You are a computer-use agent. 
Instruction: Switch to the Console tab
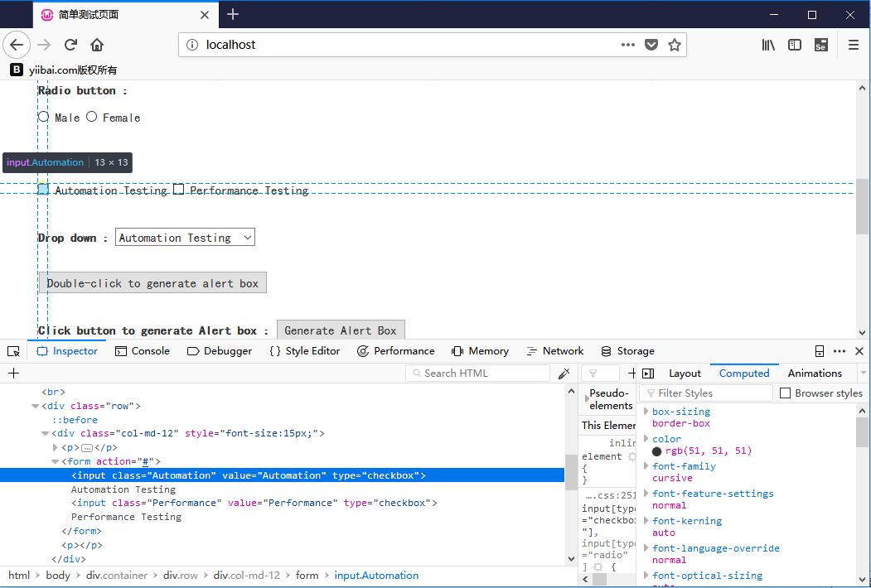pyautogui.click(x=143, y=351)
